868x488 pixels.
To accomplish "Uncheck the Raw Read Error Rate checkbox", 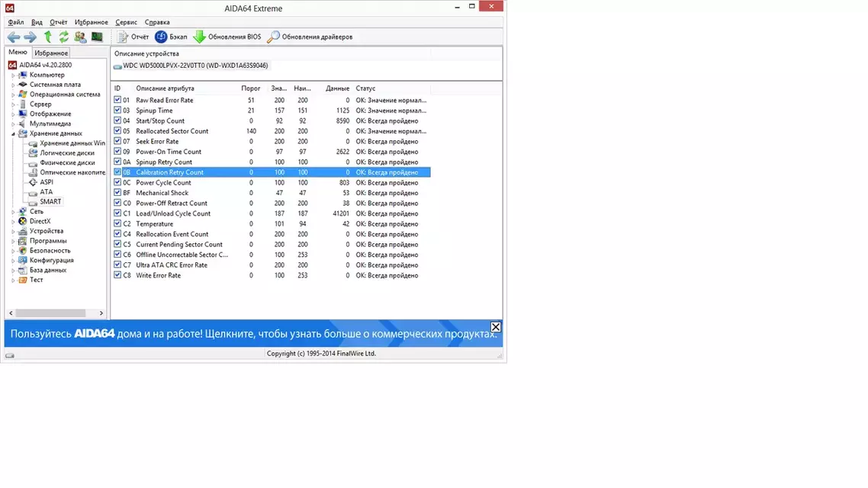I will point(117,100).
